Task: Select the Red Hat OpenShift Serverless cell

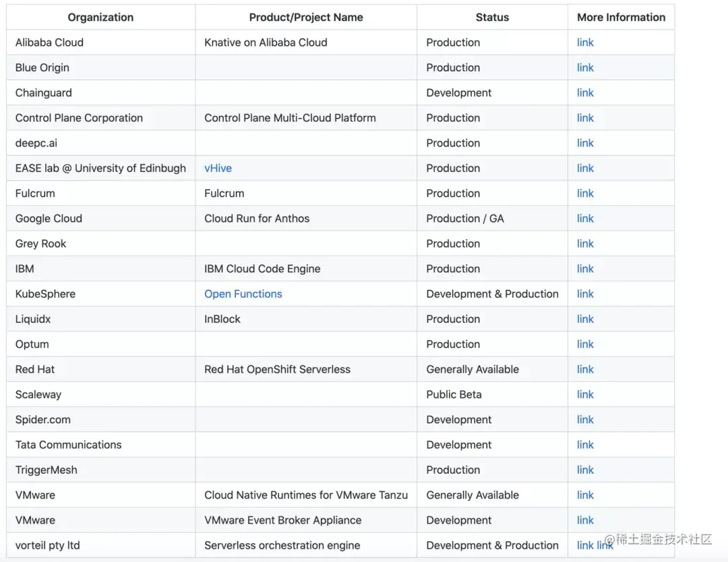Action: pos(306,369)
